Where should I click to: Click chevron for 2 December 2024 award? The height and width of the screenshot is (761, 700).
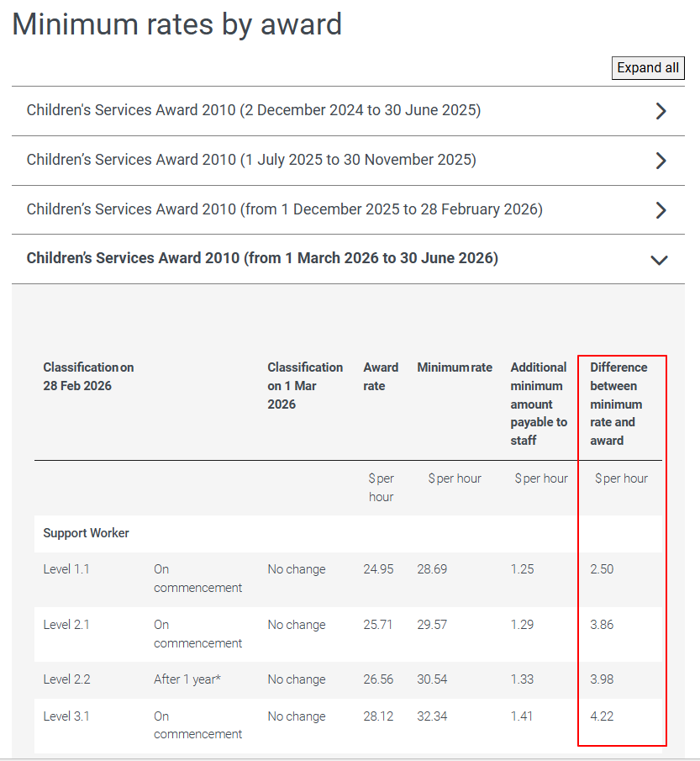(x=661, y=111)
